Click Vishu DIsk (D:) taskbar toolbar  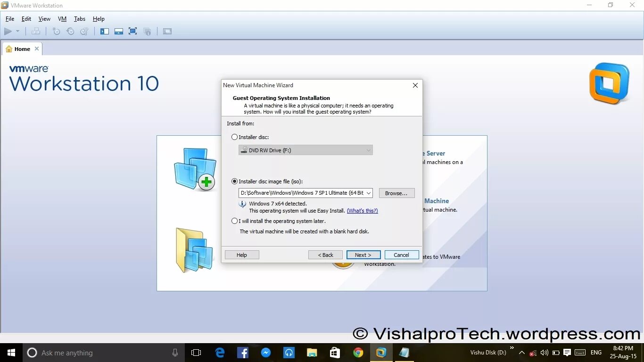488,353
